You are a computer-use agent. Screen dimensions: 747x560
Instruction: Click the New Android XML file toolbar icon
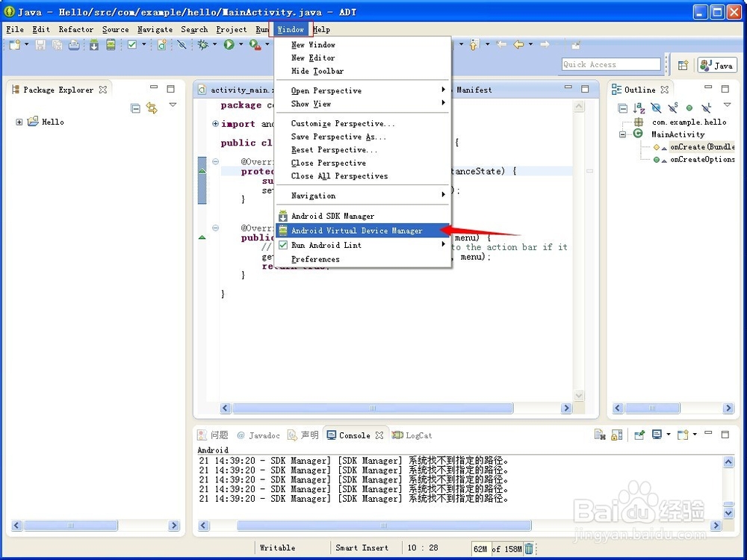point(162,45)
